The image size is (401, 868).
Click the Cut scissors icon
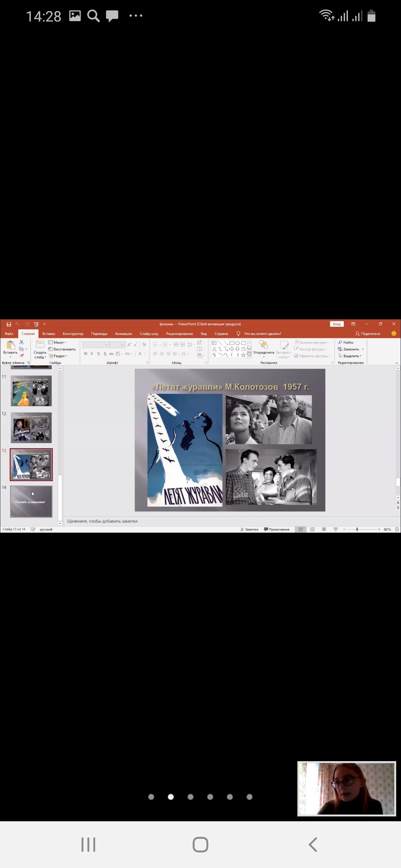click(22, 342)
